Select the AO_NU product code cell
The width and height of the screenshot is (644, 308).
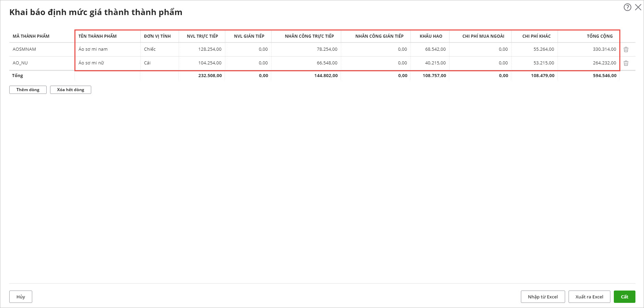point(20,63)
